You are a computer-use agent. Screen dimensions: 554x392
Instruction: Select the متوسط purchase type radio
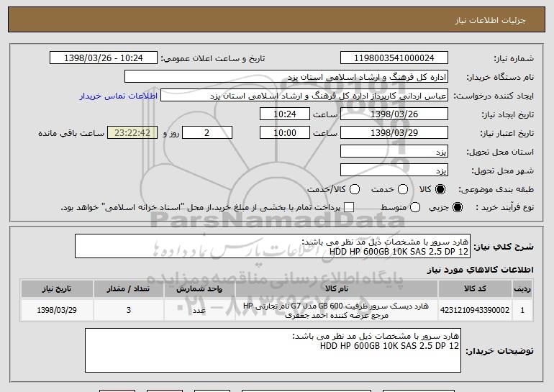click(415, 207)
